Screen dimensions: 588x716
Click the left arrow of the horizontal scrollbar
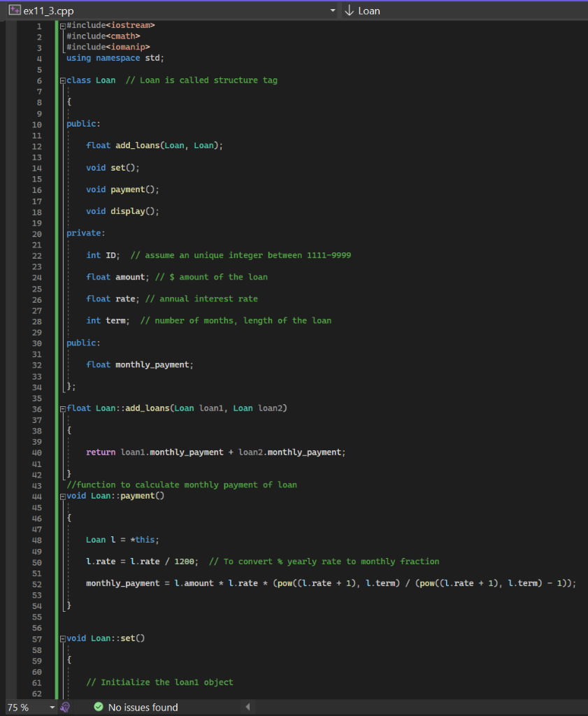click(248, 707)
